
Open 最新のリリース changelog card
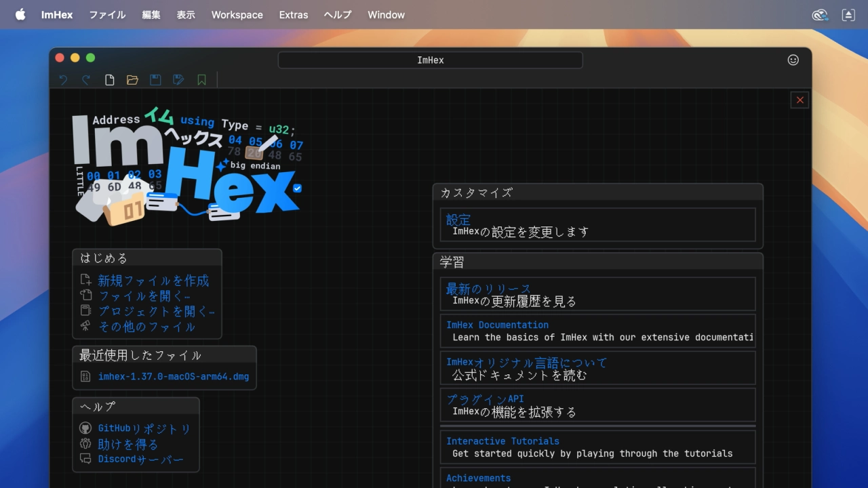tap(597, 294)
